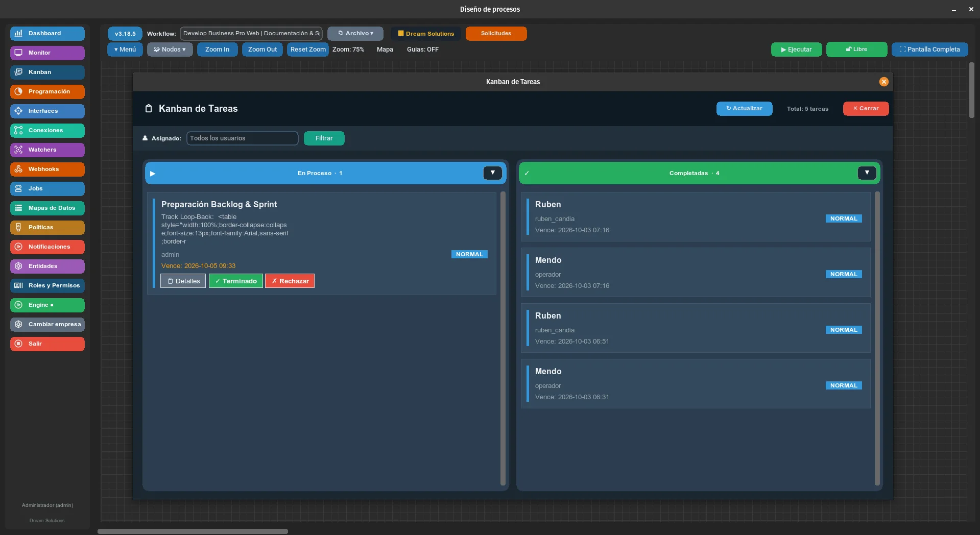
Task: Open the Mapas de Datos icon
Action: tap(18, 208)
